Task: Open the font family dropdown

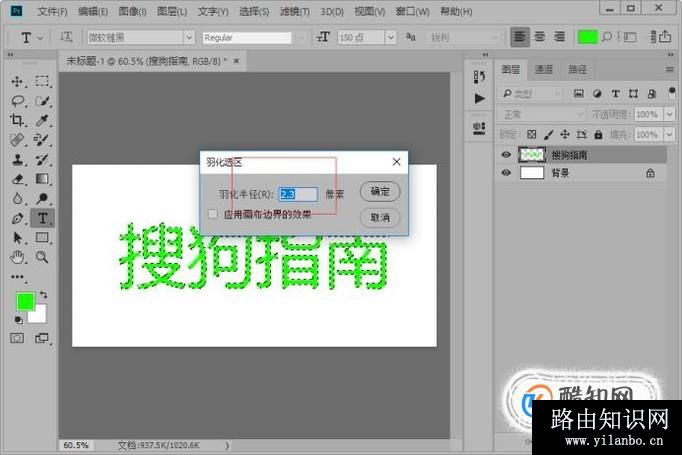Action: point(189,37)
